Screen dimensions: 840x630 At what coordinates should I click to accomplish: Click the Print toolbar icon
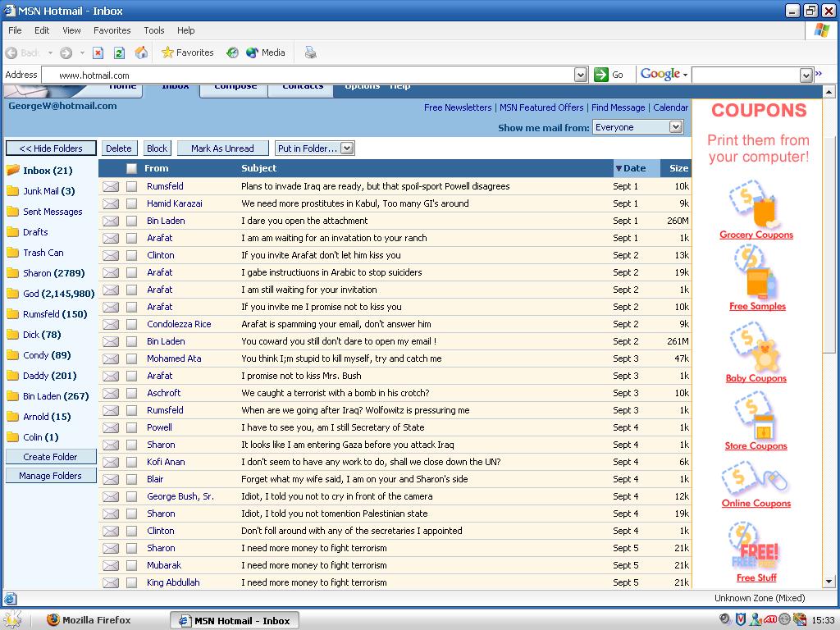310,52
